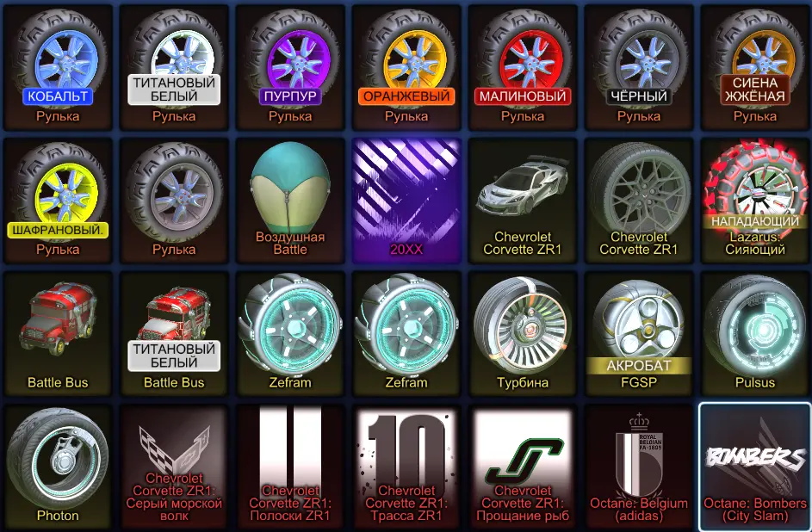Viewport: 812px width, 532px height.
Task: Pick the Crimson (МАЛИНОВЫЙ) Рулька wheel
Action: coord(523,67)
